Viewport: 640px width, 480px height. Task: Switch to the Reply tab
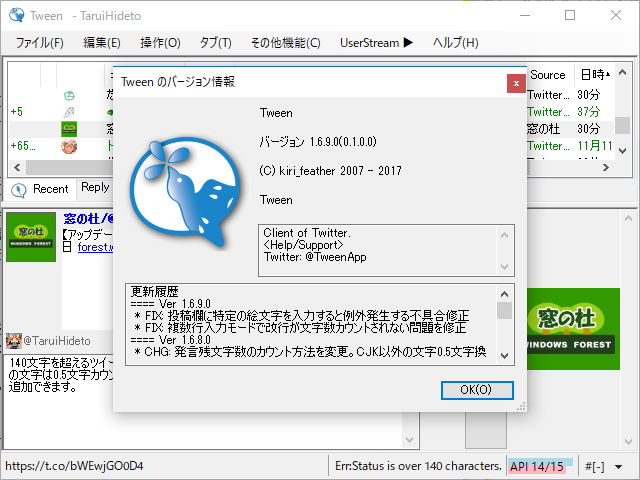tap(95, 187)
